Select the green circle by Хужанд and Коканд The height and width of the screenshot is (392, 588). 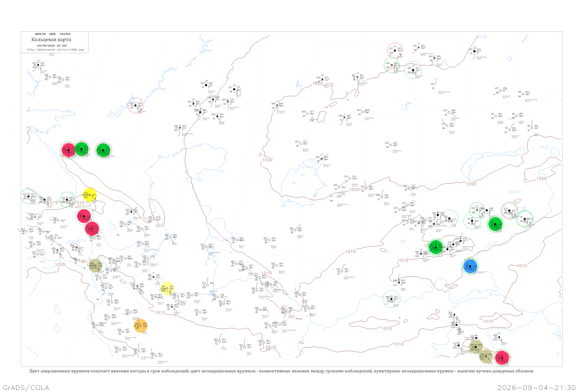(x=436, y=247)
